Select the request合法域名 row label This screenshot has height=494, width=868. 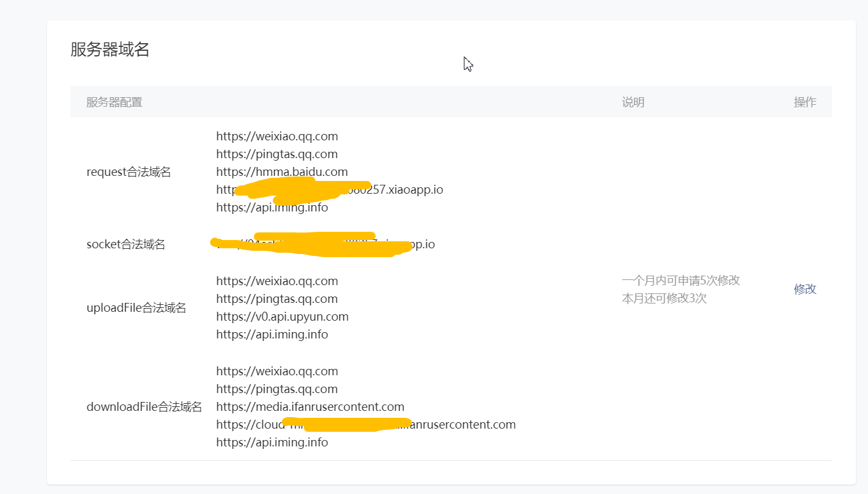pyautogui.click(x=129, y=172)
